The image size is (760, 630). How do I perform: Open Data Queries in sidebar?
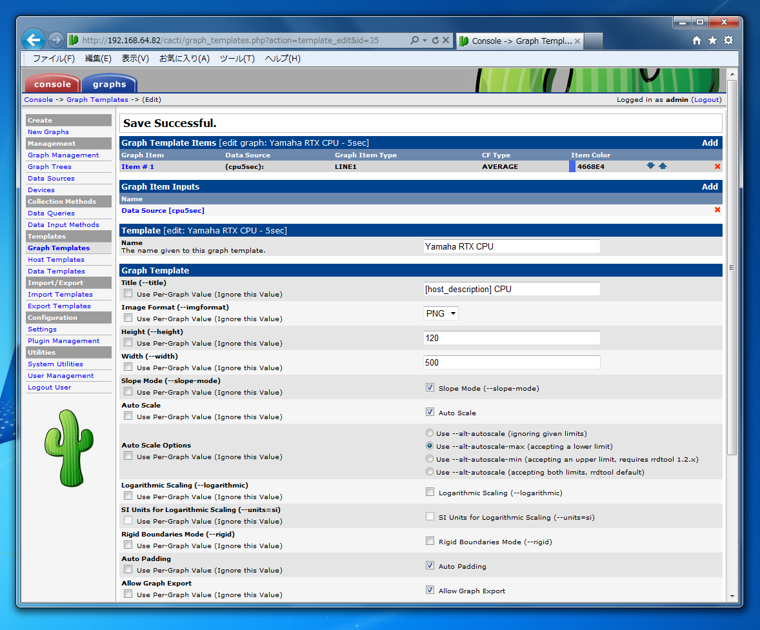pyautogui.click(x=51, y=213)
